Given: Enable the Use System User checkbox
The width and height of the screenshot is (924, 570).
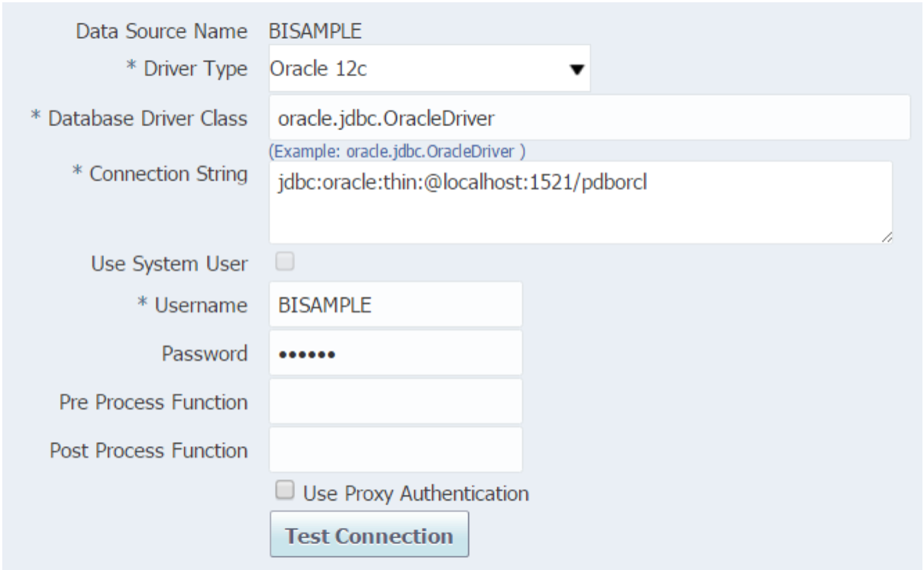Looking at the screenshot, I should pos(284,263).
